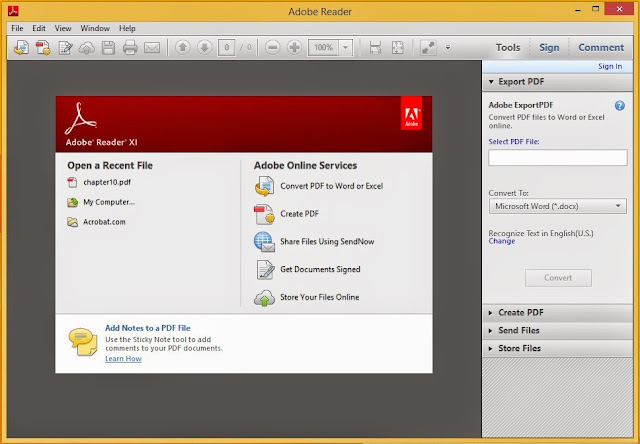Click the zoom out minus icon
Viewport: 640px width, 444px height.
pyautogui.click(x=273, y=48)
